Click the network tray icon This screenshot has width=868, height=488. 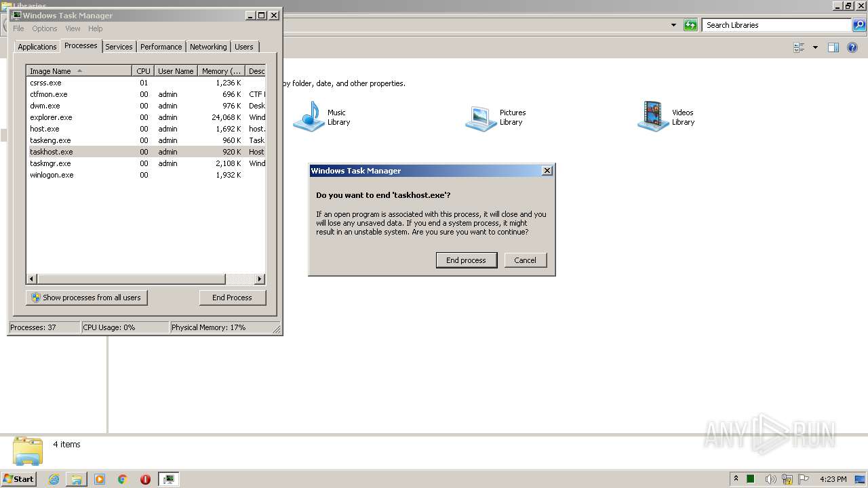(787, 479)
